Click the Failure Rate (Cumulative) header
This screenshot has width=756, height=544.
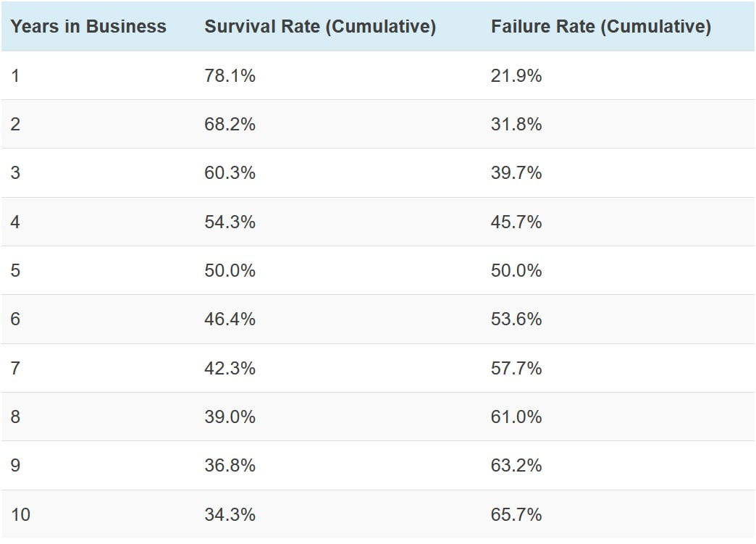pyautogui.click(x=600, y=27)
